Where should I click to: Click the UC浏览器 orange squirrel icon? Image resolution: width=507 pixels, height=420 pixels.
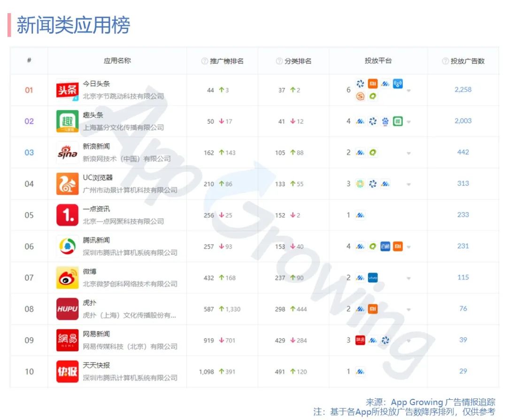(x=67, y=183)
